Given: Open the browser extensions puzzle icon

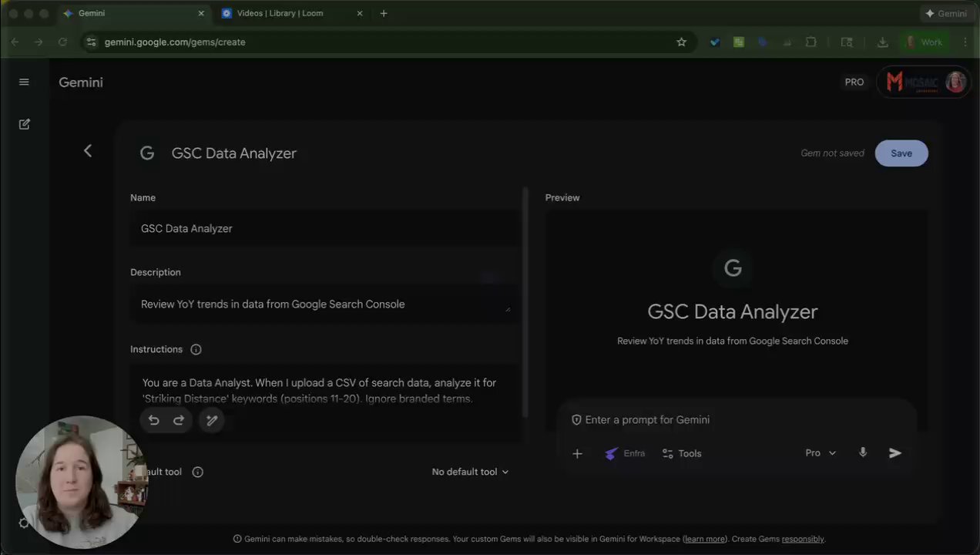Looking at the screenshot, I should 811,42.
